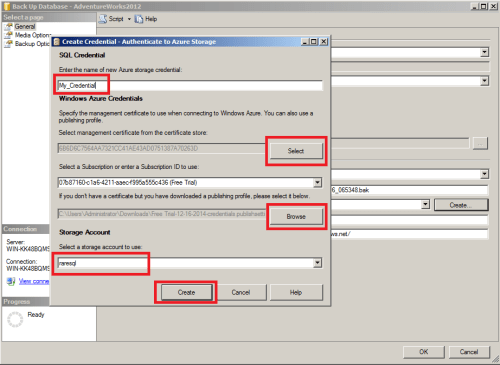Click Create... button in Back Up Database window

461,205
